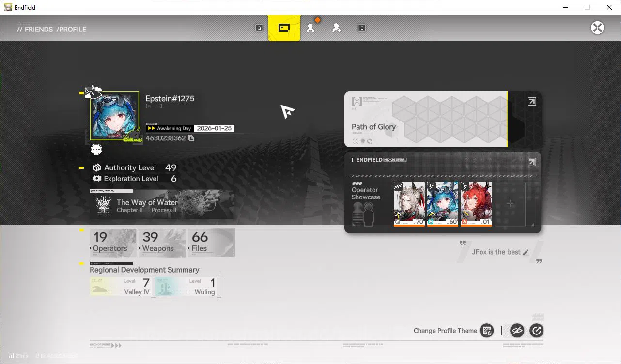Expand the Path of Glory card
621x364 pixels.
532,101
